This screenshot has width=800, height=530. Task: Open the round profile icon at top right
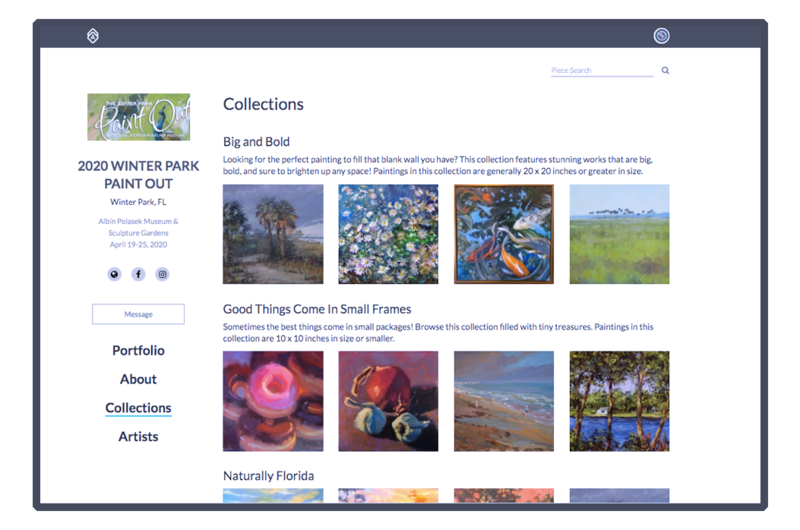661,36
